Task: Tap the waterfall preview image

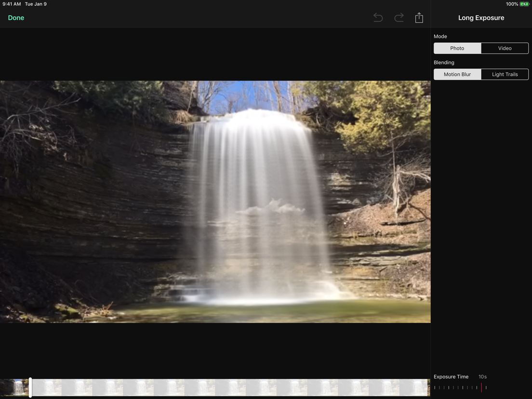Action: [215, 201]
